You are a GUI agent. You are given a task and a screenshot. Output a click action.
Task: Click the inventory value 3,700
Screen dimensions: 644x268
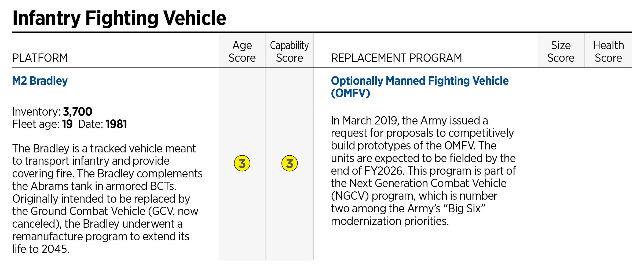78,112
